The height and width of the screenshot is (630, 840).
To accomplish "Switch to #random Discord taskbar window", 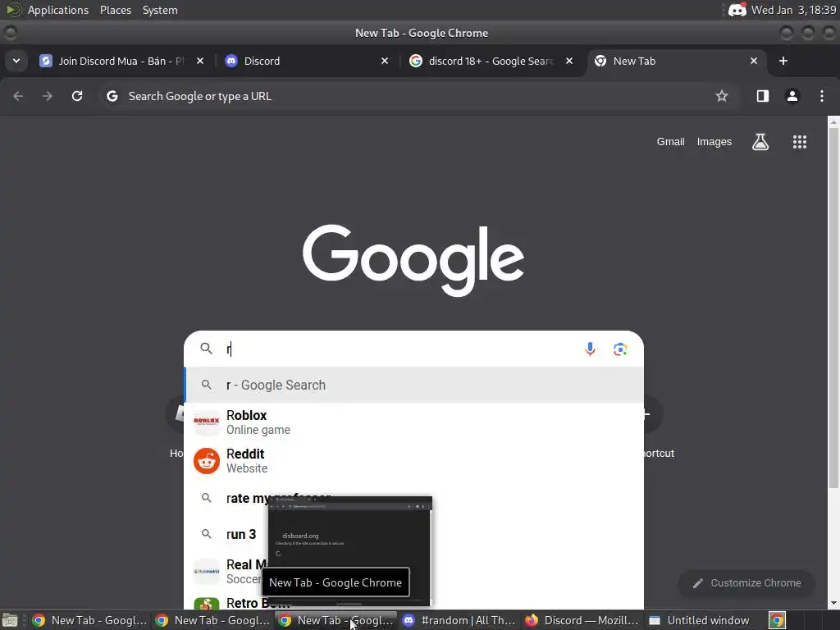I will 459,620.
